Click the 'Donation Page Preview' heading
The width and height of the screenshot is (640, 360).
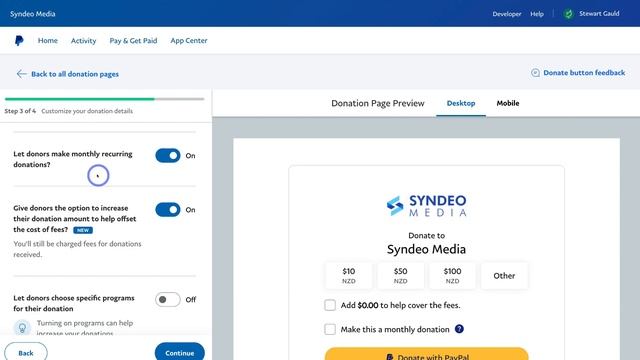point(378,103)
